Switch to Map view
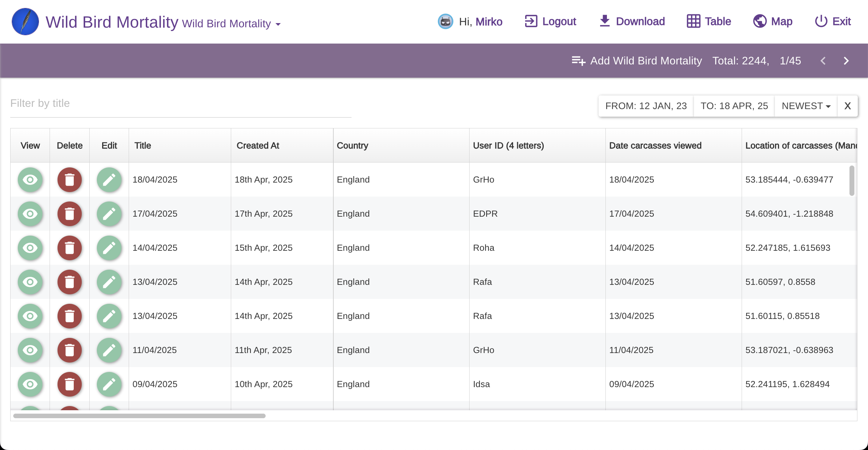 (x=773, y=22)
